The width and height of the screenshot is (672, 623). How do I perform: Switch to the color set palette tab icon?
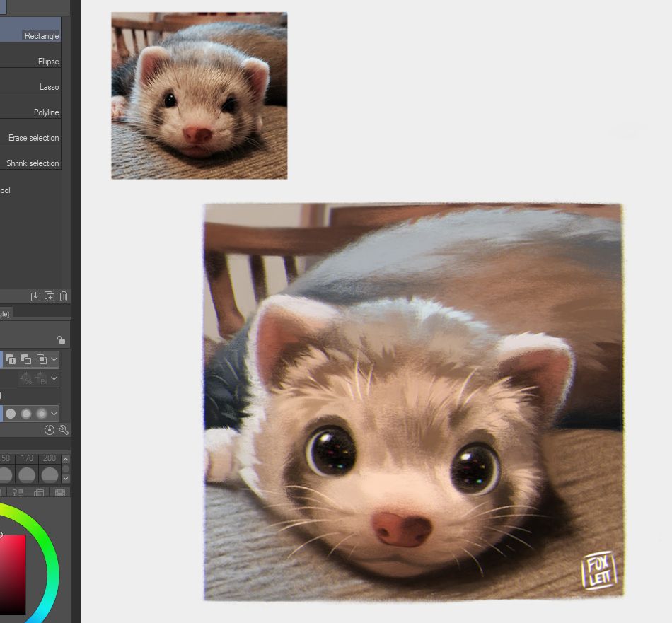click(x=18, y=493)
